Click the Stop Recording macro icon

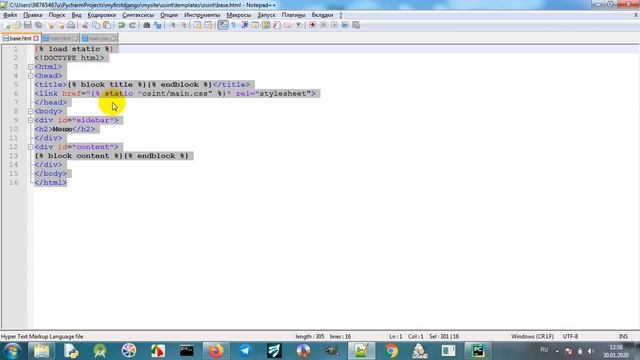[x=323, y=25]
